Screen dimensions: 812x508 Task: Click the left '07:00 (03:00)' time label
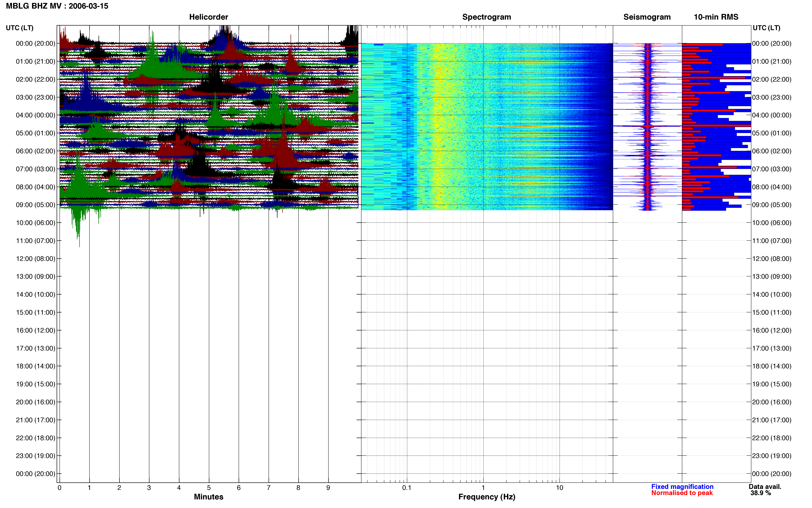36,169
